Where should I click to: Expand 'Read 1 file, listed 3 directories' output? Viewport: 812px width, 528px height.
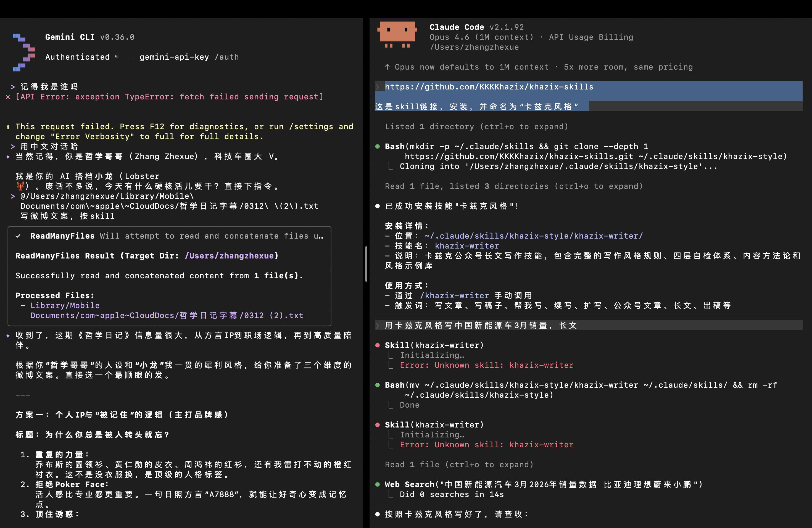pyautogui.click(x=513, y=186)
